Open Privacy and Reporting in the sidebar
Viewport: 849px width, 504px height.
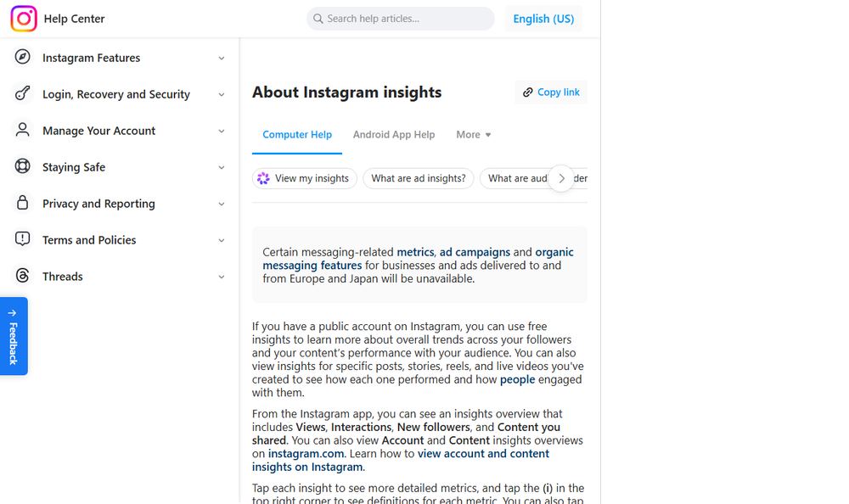coord(119,204)
